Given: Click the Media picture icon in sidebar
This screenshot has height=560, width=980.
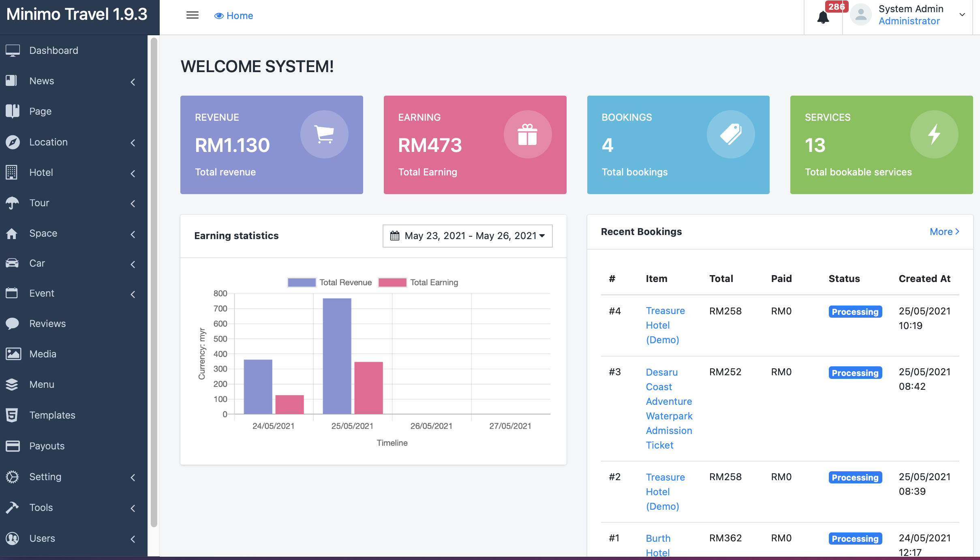Looking at the screenshot, I should click(x=13, y=354).
